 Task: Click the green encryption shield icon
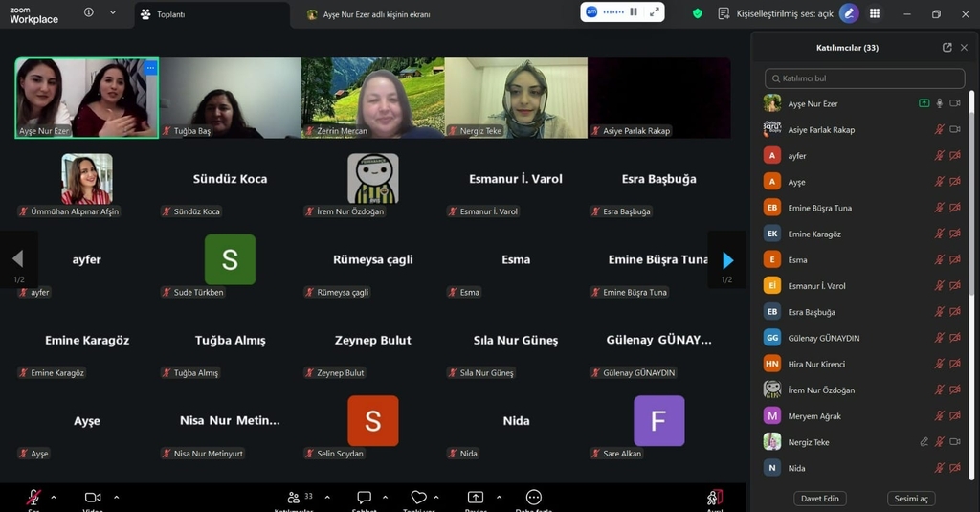click(697, 13)
